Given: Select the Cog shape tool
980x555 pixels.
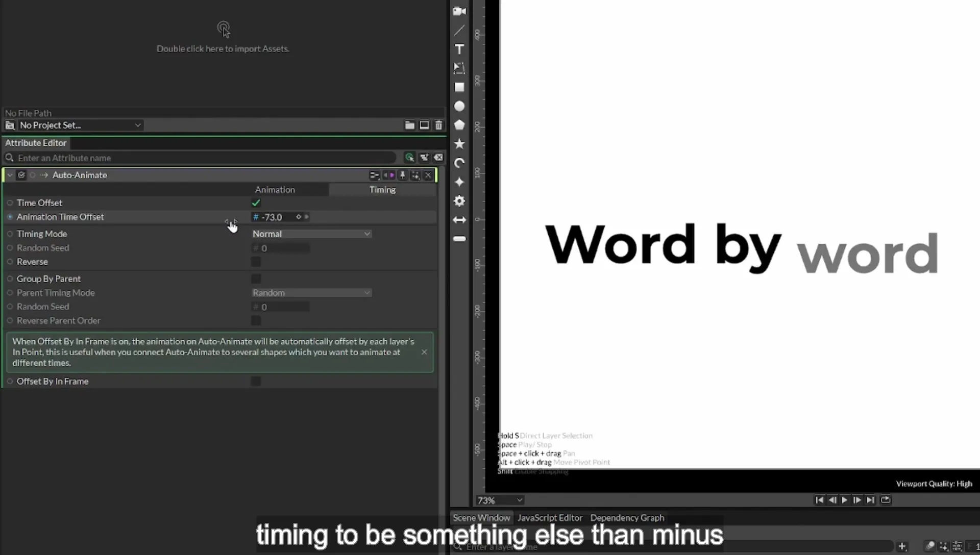Looking at the screenshot, I should pos(459,201).
